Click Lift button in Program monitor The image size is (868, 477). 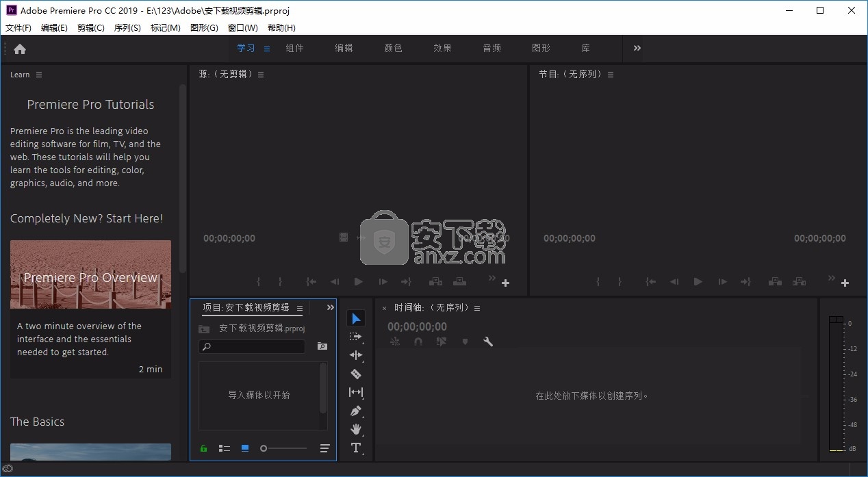click(775, 281)
